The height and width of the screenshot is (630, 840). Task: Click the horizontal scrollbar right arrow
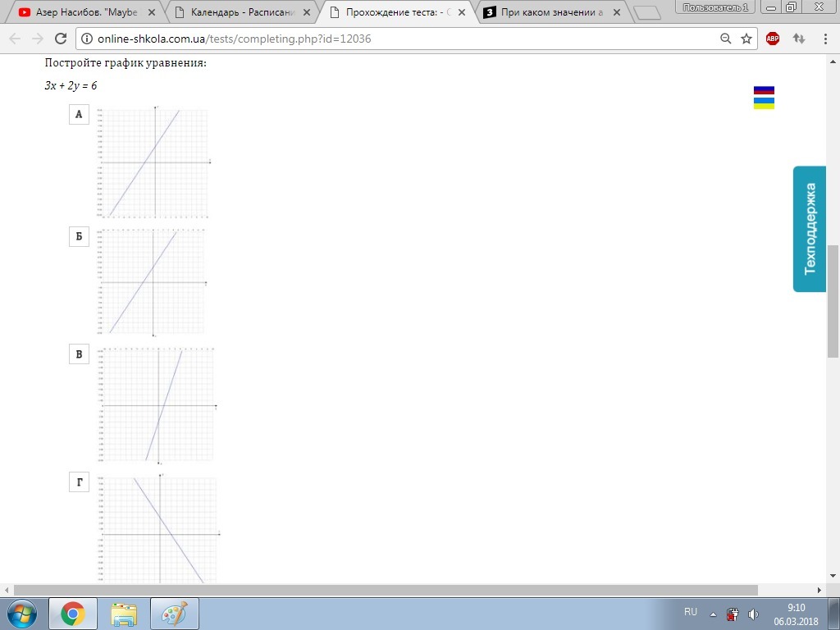[819, 590]
